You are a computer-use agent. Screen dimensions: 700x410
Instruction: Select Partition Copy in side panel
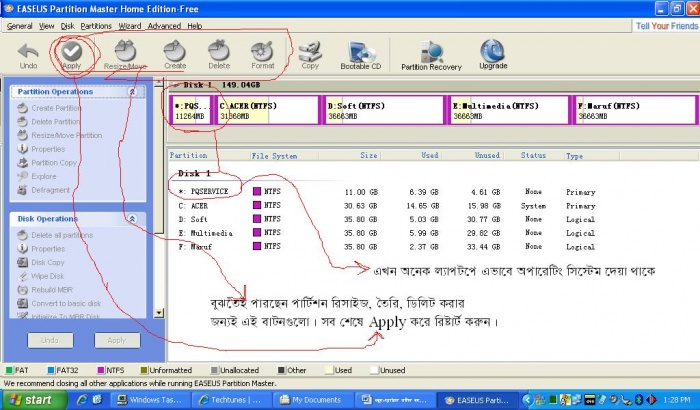tap(47, 163)
